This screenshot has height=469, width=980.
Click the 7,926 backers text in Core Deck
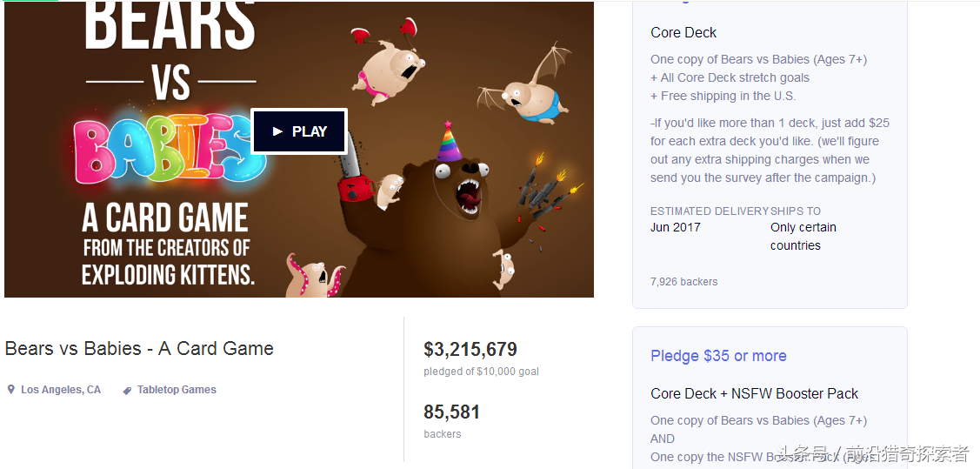[683, 282]
